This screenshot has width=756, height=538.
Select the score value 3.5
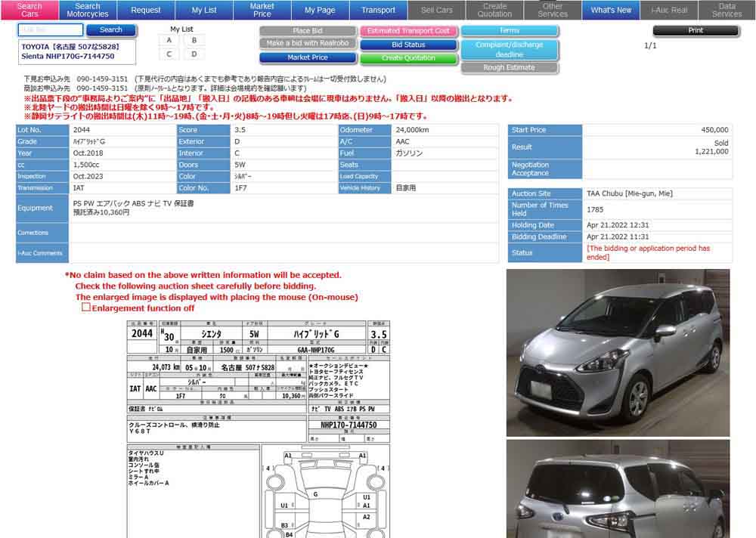point(240,130)
